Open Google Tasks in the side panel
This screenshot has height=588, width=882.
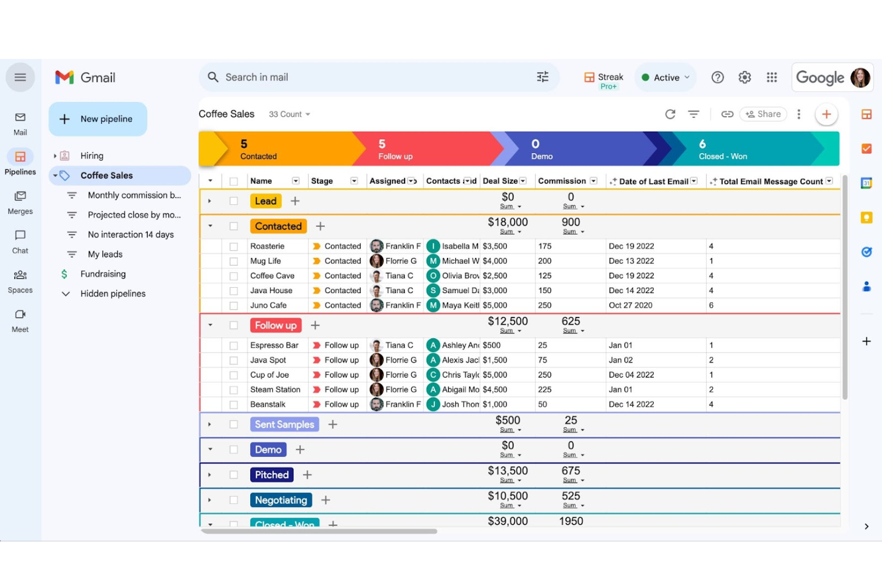pos(867,252)
